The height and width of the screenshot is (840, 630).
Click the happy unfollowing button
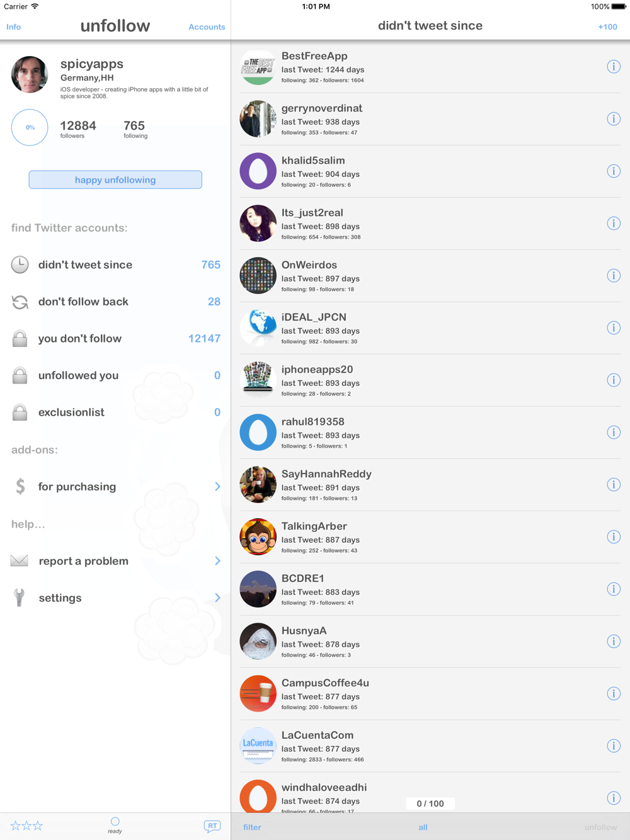[115, 179]
